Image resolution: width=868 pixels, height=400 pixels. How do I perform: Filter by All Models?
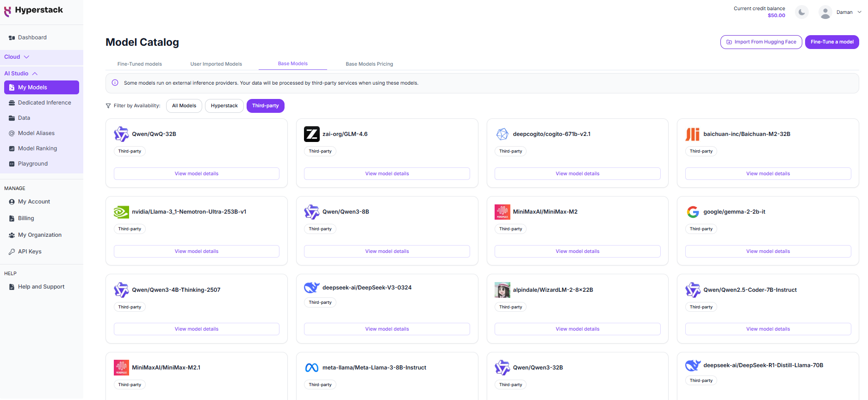pyautogui.click(x=184, y=106)
